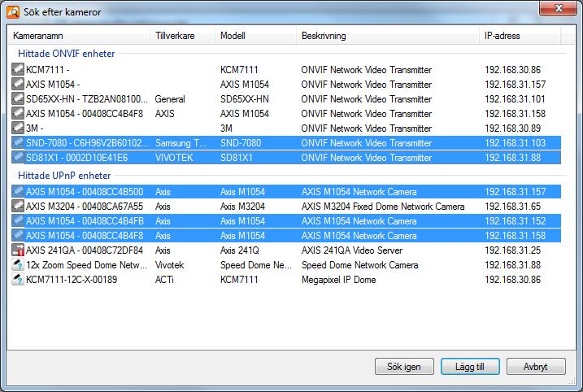Viewport: 583px width, 392px height.
Task: Click the Speed Dome Ne... model cell
Action: (x=256, y=265)
